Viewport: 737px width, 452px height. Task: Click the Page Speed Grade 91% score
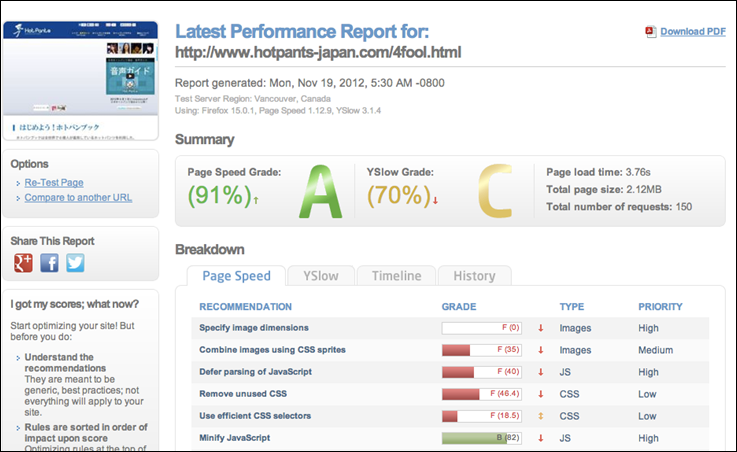(x=220, y=195)
